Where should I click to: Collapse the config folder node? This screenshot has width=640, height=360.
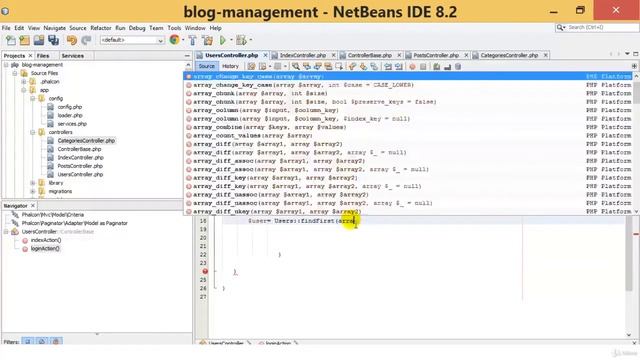[33, 98]
